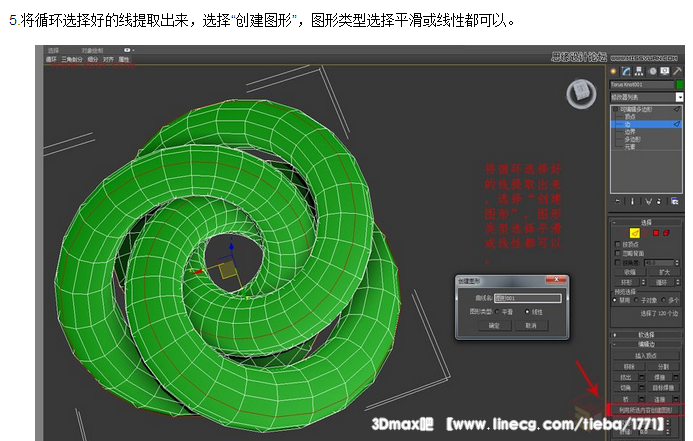Select the red vertex selection icon
Viewport: 693px width, 441px height.
[623, 233]
